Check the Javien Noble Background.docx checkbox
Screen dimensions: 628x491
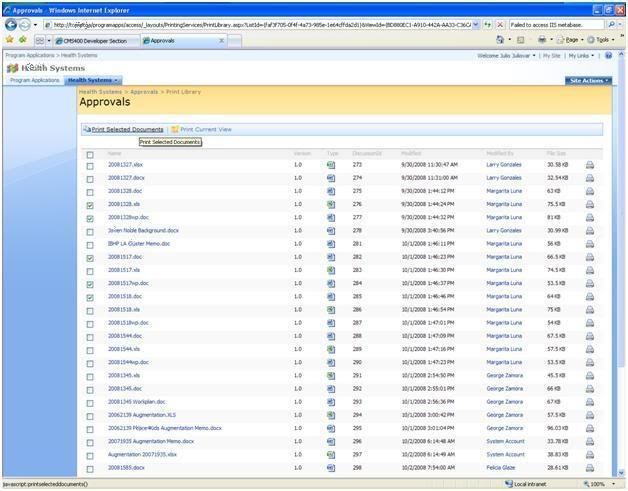click(90, 232)
